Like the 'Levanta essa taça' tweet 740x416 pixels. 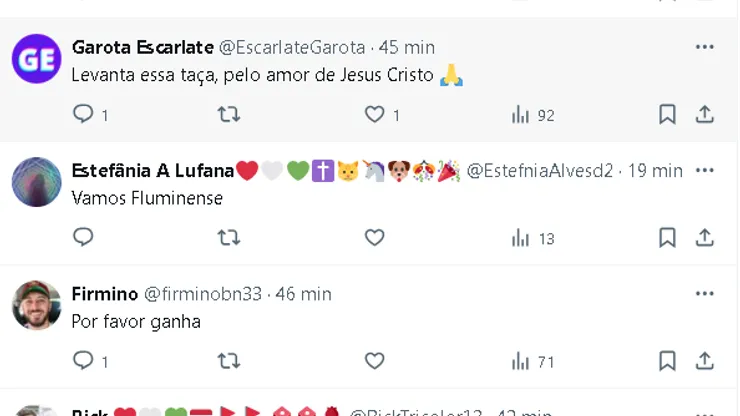tap(375, 115)
